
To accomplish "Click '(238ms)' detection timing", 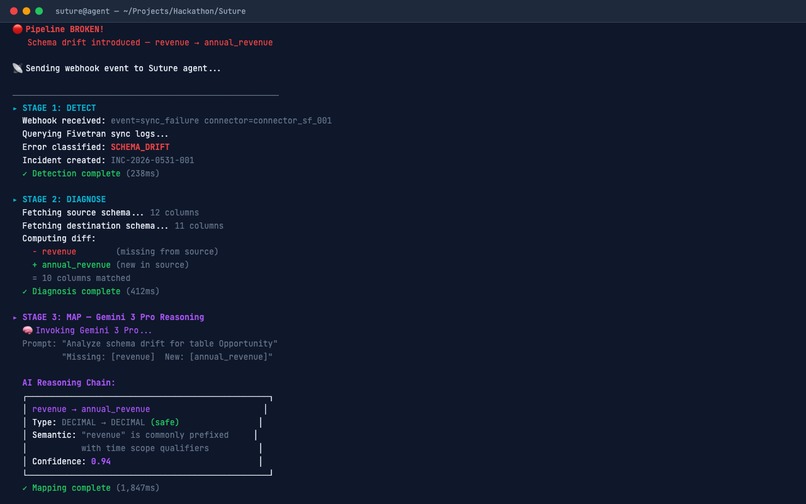I will coord(142,174).
